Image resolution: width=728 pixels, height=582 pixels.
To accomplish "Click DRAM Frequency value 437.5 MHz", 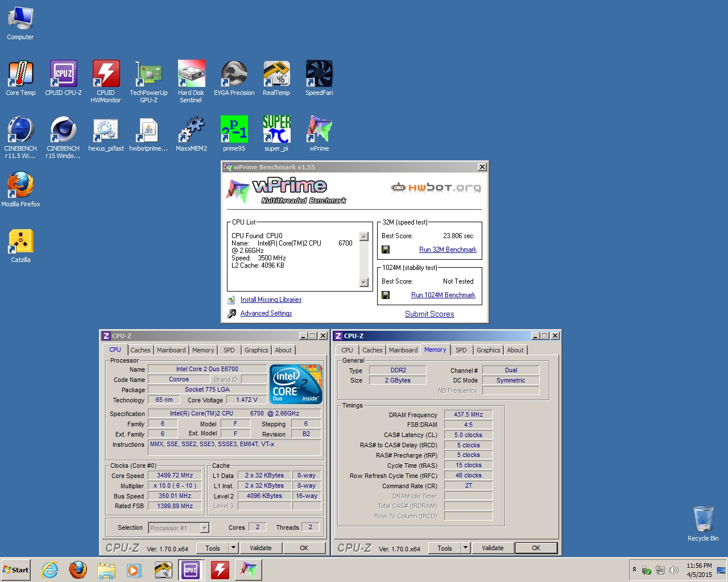I will (x=468, y=415).
